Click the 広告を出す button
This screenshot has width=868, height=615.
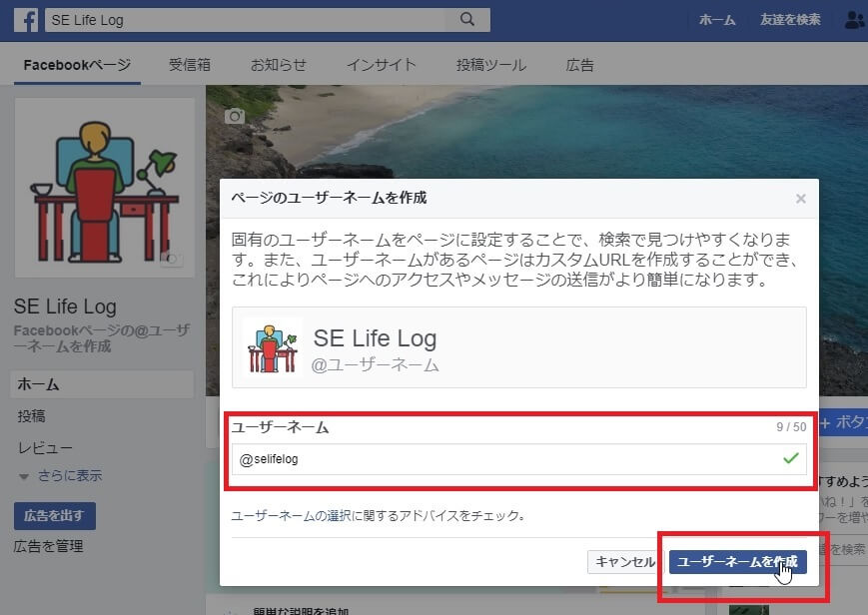tap(54, 516)
